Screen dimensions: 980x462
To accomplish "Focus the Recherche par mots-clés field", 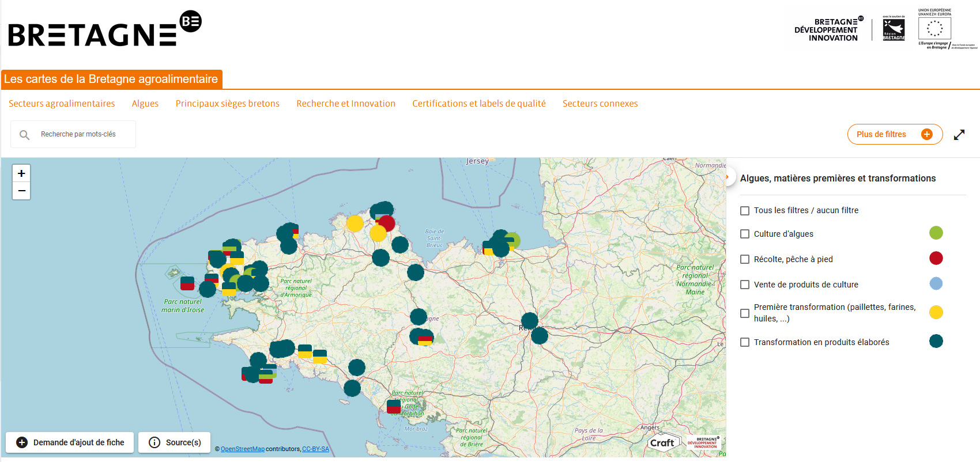I will pyautogui.click(x=73, y=134).
